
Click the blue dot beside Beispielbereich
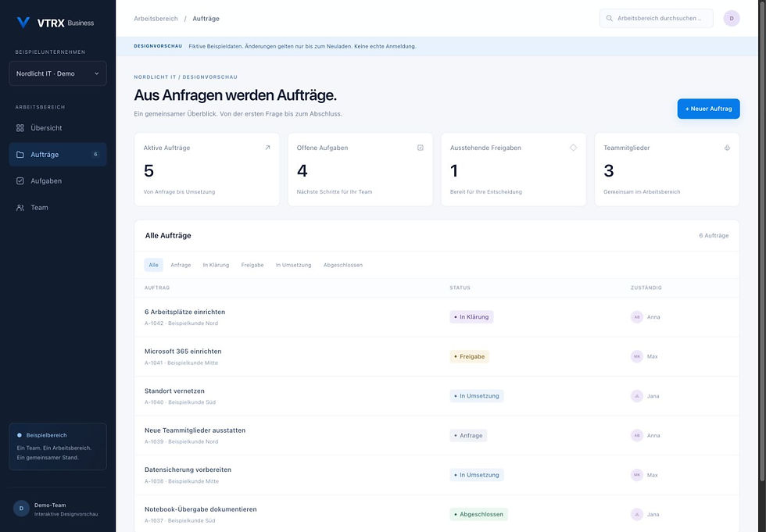(x=20, y=435)
